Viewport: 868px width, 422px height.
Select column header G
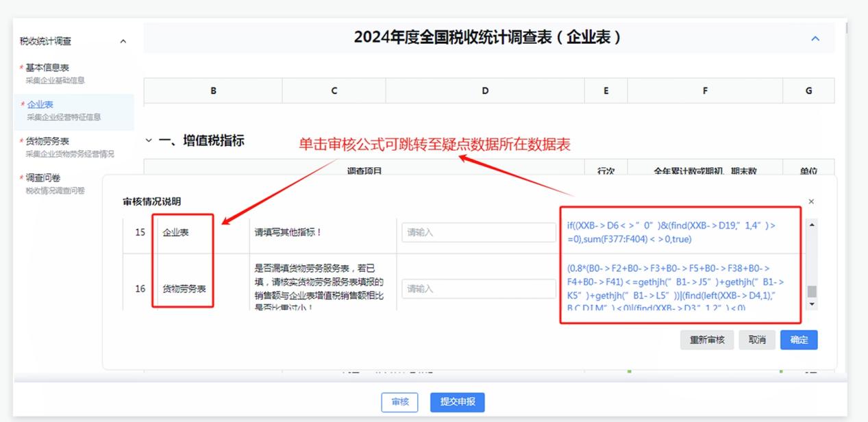[808, 90]
